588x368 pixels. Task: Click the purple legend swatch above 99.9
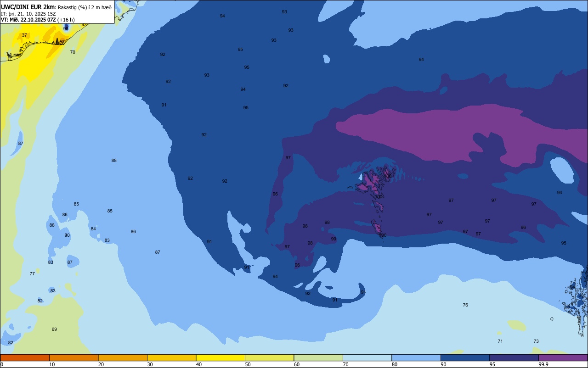(x=563, y=357)
